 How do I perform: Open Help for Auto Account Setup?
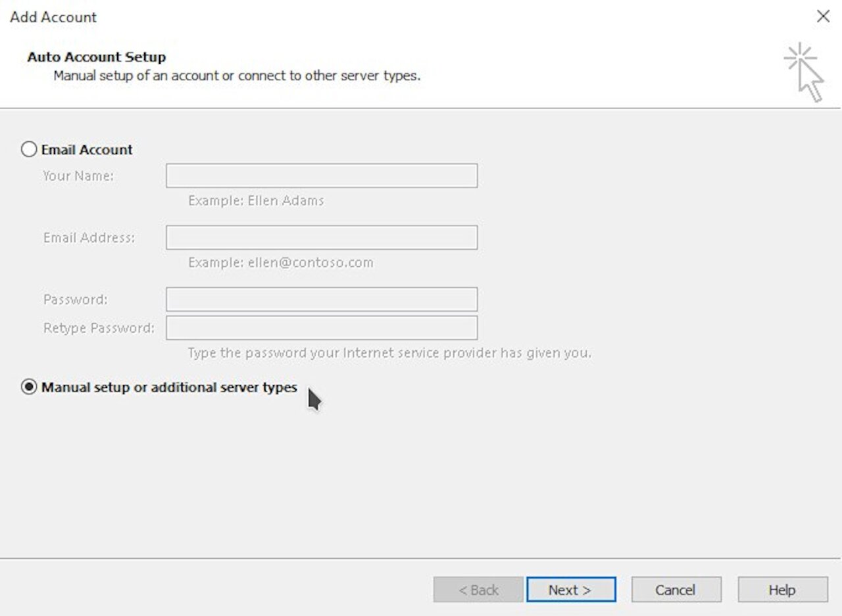781,589
